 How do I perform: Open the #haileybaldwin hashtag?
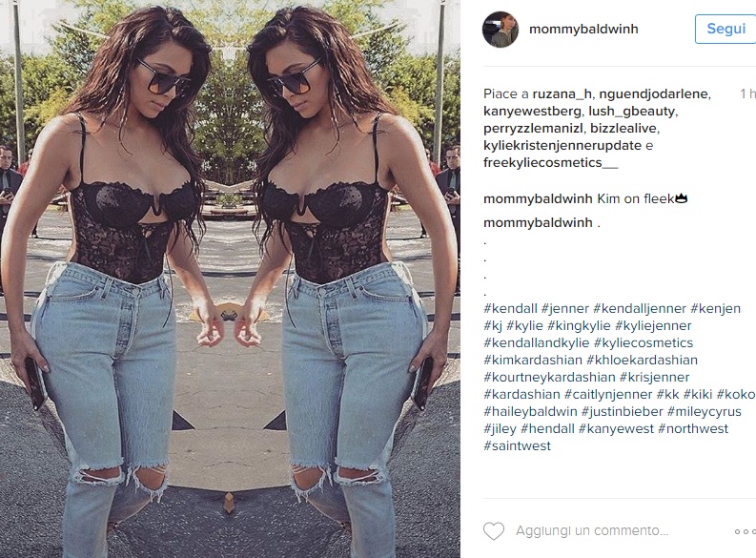pos(530,411)
